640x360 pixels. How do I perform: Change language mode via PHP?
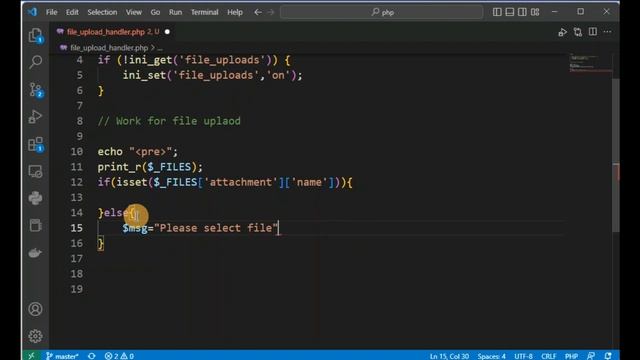pos(571,356)
